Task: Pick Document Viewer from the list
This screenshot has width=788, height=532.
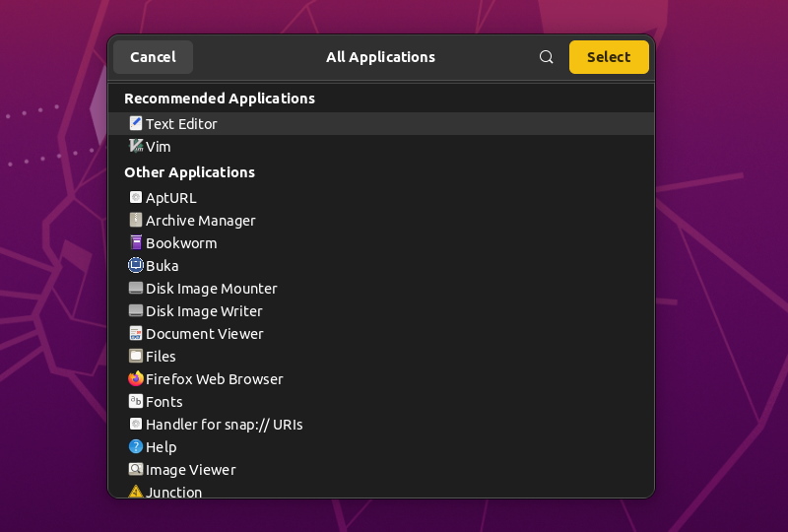Action: pos(204,334)
